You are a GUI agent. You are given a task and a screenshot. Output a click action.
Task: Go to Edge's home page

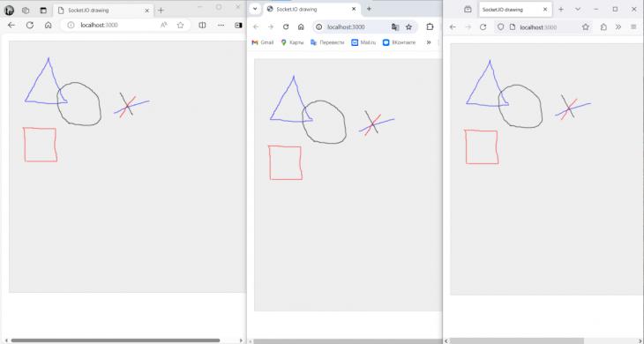tap(48, 25)
